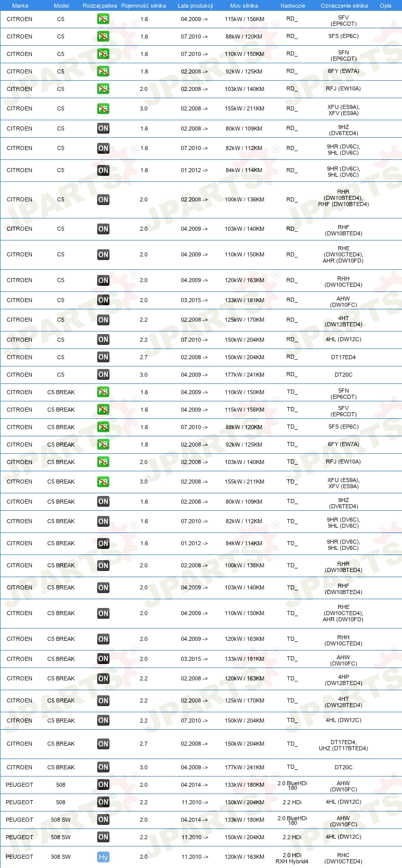Image resolution: width=402 pixels, height=868 pixels.
Task: Select the Nadwozie column header
Action: point(293,6)
